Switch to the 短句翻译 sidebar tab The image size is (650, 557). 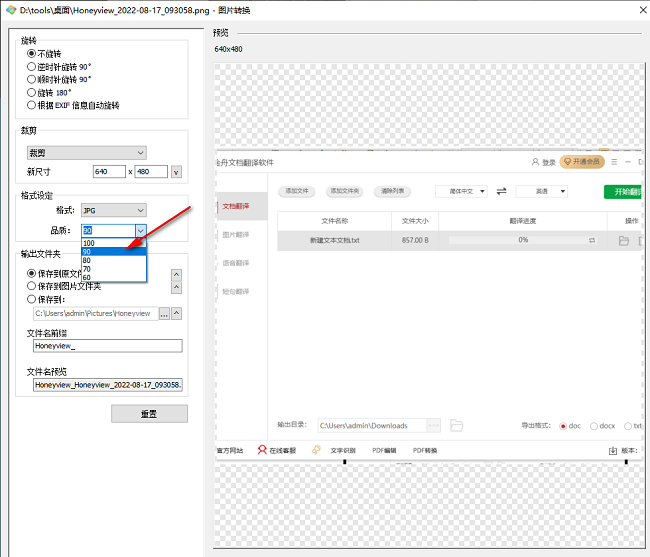click(235, 291)
